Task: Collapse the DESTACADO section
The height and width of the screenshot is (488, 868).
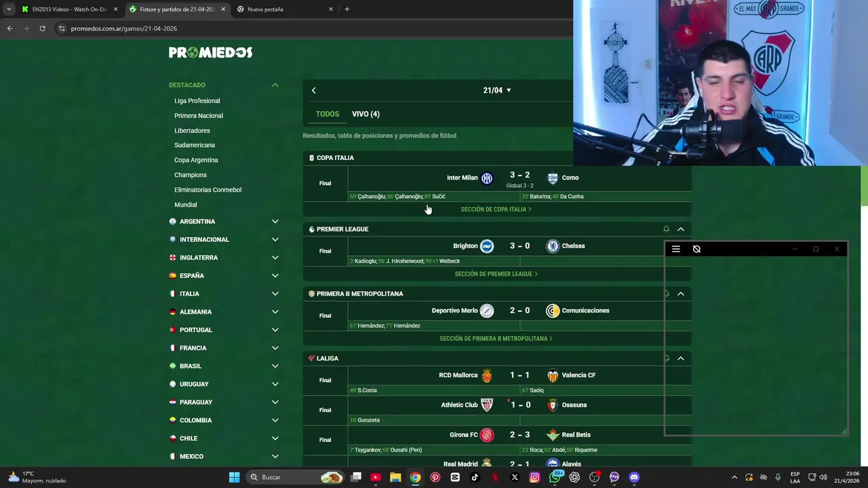Action: tap(275, 85)
